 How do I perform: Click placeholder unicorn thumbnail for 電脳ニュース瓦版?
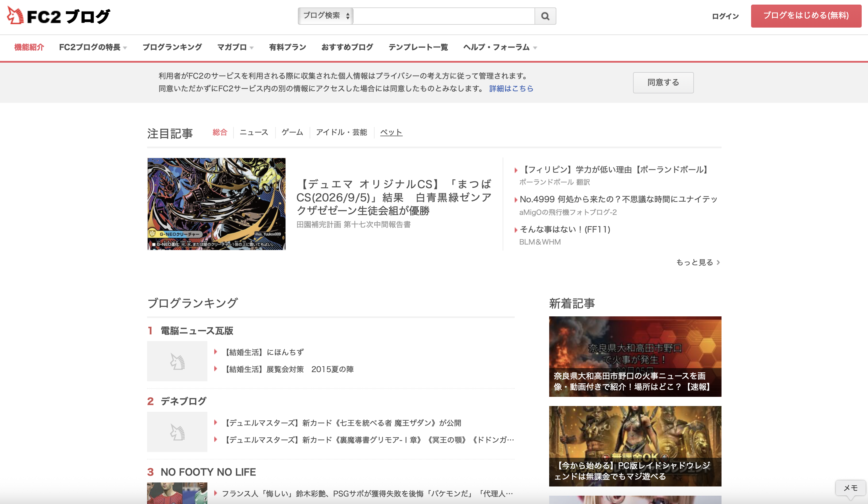(177, 361)
